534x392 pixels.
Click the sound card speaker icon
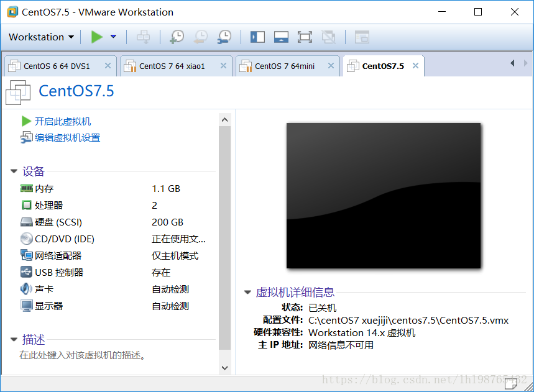(26, 289)
